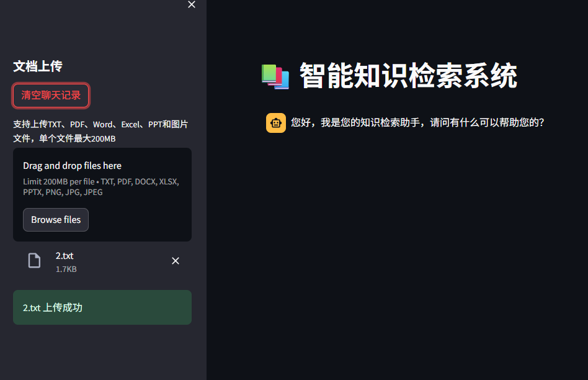Close the sidebar with the X icon

point(192,4)
